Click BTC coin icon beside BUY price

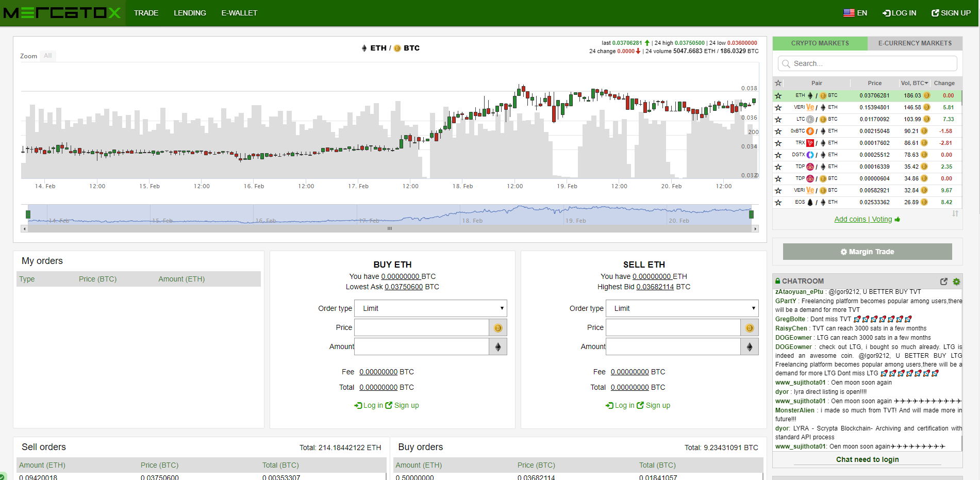(498, 327)
